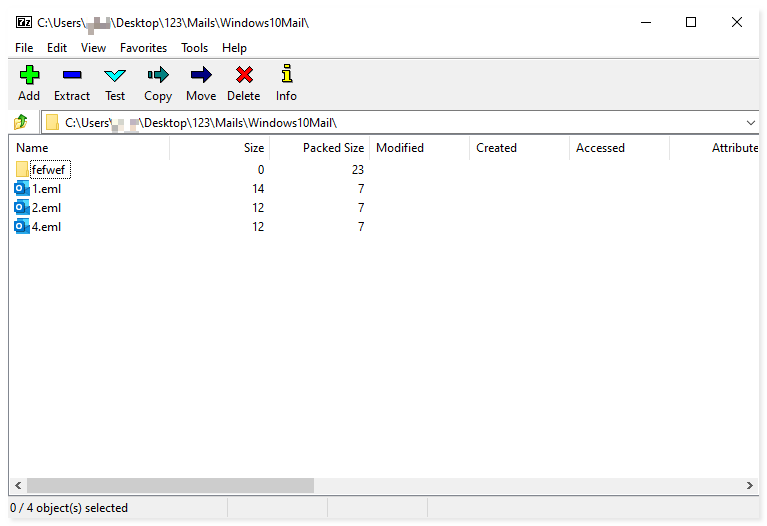Open the File menu
This screenshot has width=767, height=526.
[x=24, y=48]
